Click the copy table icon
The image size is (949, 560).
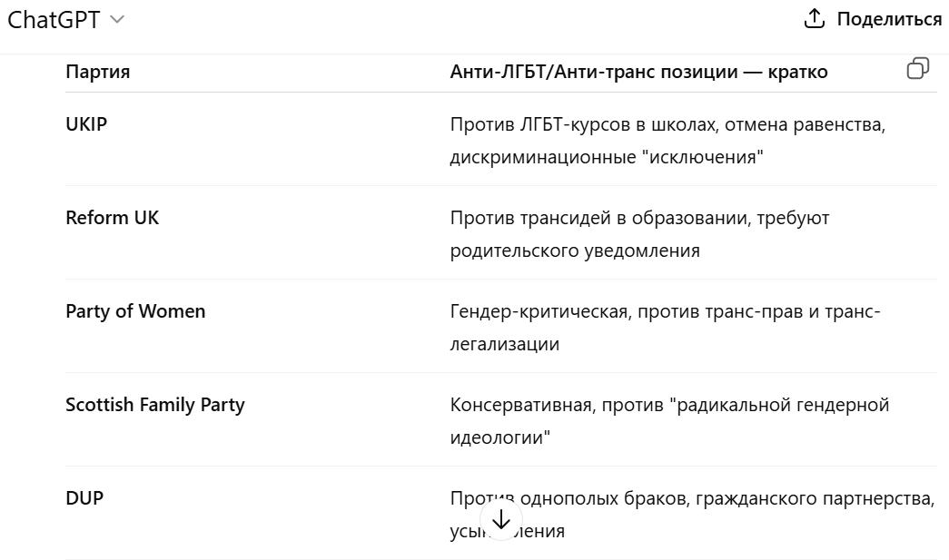pos(917,68)
